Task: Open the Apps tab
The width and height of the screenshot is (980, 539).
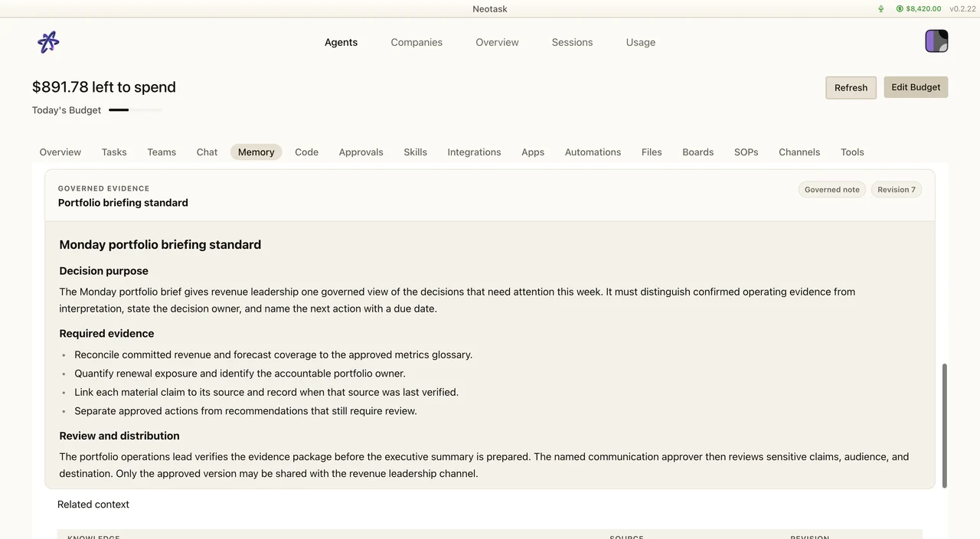Action: (x=533, y=152)
